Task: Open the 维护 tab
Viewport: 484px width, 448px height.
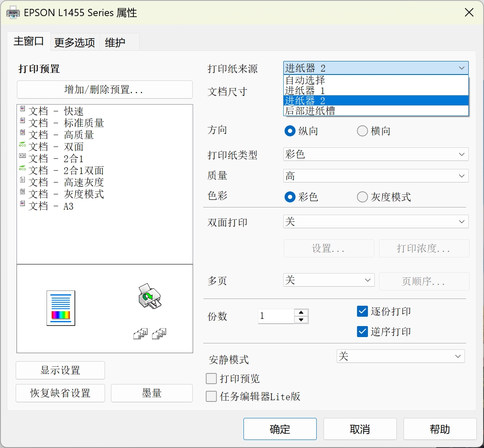Action: coord(115,42)
